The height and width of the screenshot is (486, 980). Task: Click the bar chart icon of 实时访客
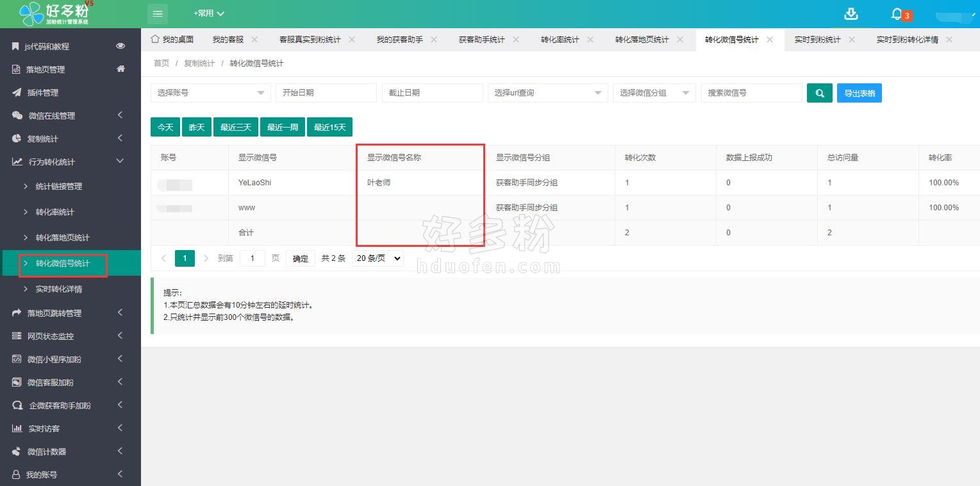click(17, 428)
